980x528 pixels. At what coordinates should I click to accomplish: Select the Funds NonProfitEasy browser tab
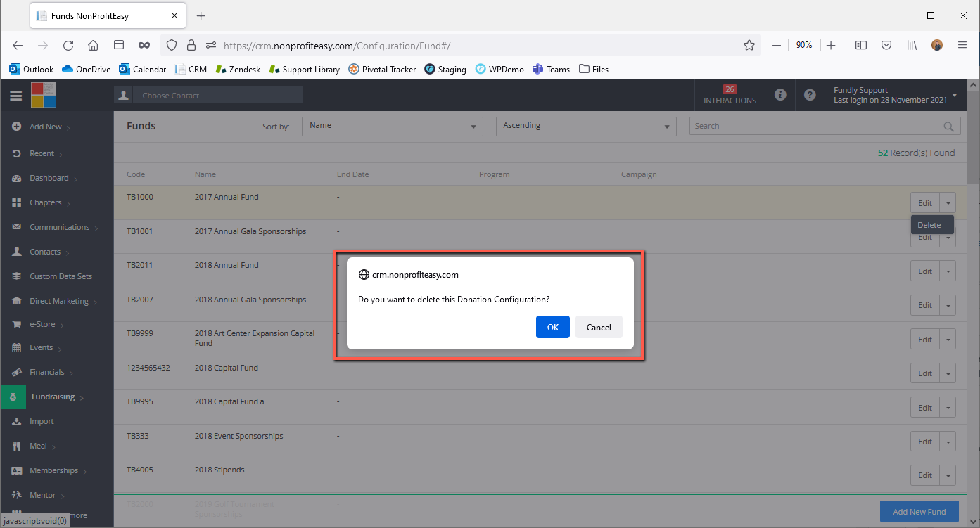(107, 15)
